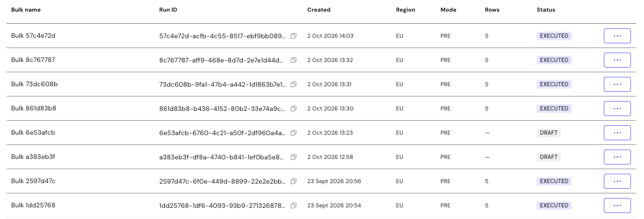
Task: Click created date 2 Oct 2026 13:30
Action: 330,109
